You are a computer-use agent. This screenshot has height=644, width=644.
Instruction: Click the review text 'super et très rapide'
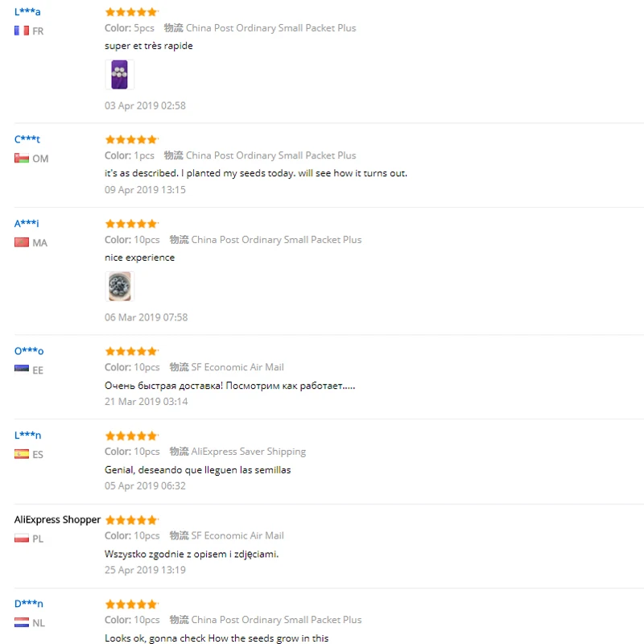[x=149, y=46]
